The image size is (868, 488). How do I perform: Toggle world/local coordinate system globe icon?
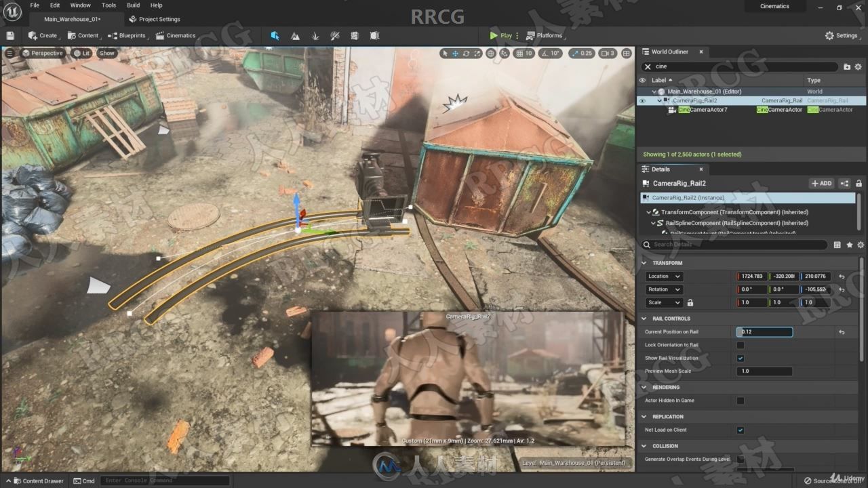[x=491, y=53]
